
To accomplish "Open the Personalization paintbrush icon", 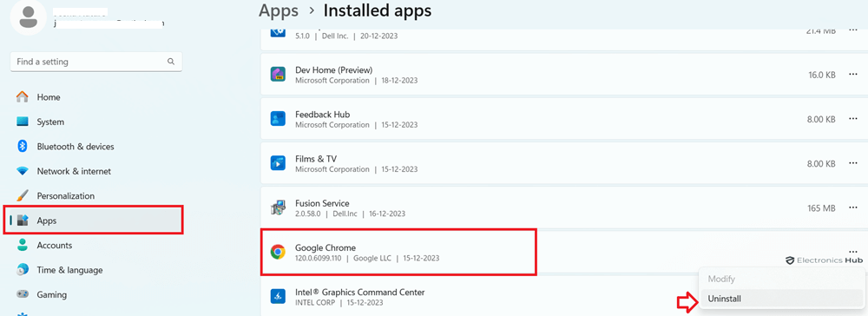I will [23, 195].
